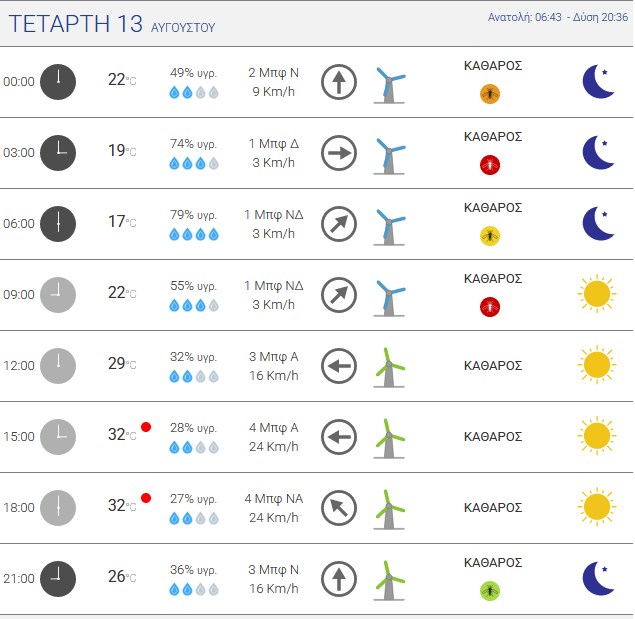Click the 4 Μπφ ΝΑ wind text at 18:00
Viewport: 635px width, 619px height.
pyautogui.click(x=274, y=499)
